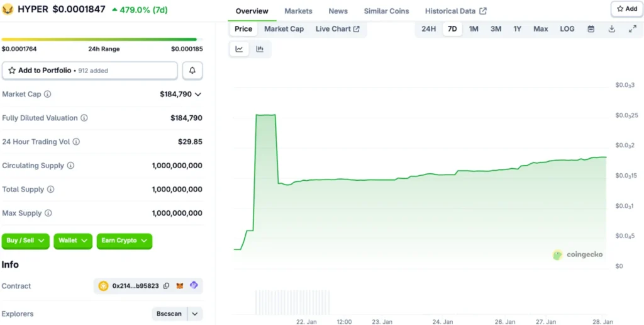
Task: Copy the contract address
Action: (x=166, y=286)
